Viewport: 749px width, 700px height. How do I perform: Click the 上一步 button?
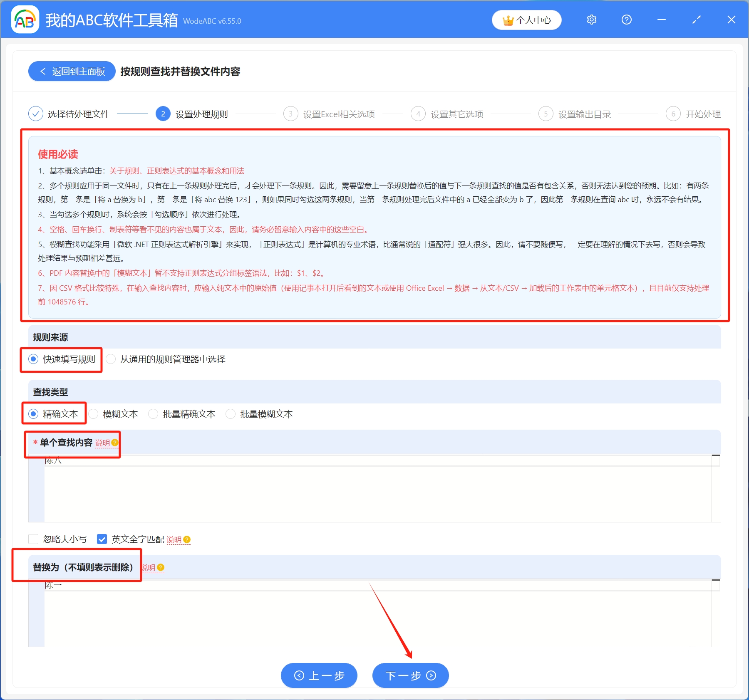pos(319,675)
